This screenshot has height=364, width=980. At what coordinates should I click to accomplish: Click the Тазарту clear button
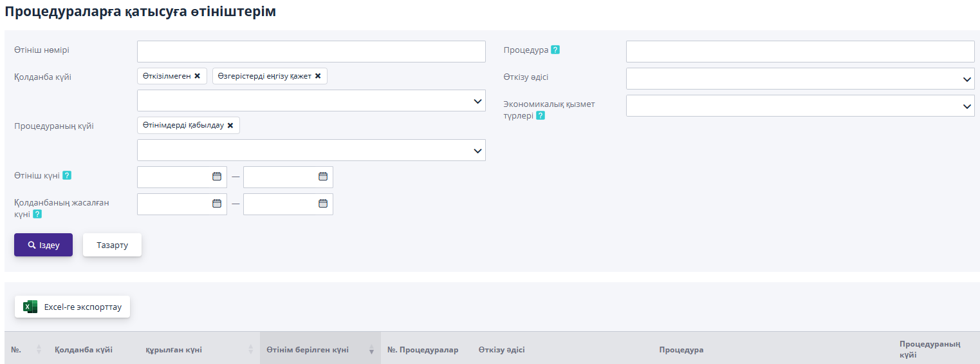(112, 245)
